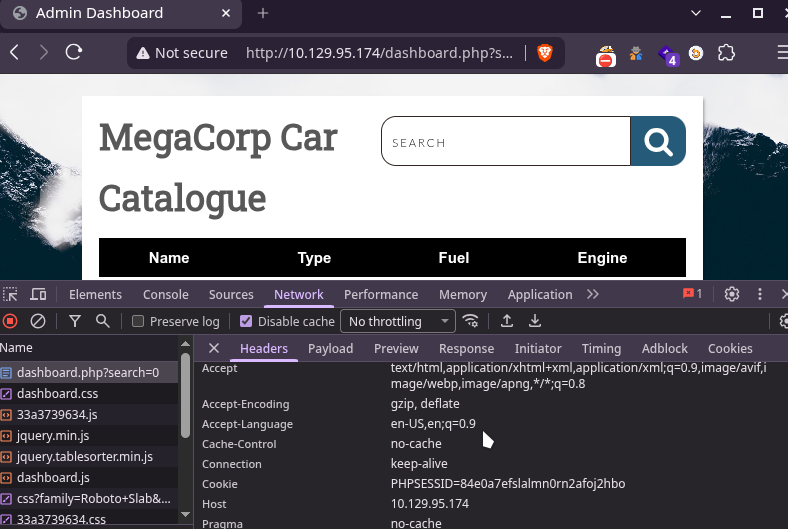Image resolution: width=788 pixels, height=529 pixels.
Task: Open network search magnifier
Action: (103, 321)
